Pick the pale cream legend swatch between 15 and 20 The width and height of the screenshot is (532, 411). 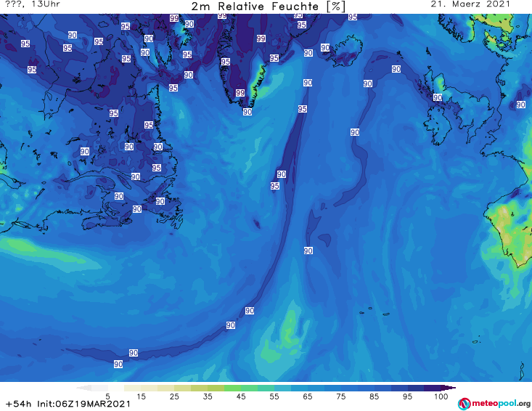[x=149, y=388]
